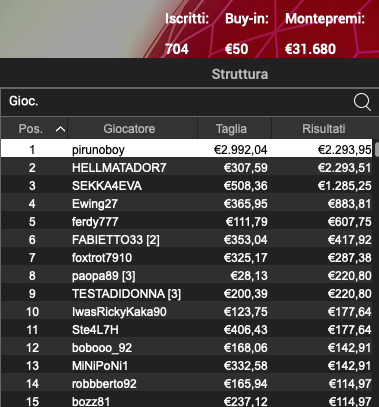This screenshot has height=407, width=379.
Task: Select player Ste4L7H row
Action: tap(187, 329)
